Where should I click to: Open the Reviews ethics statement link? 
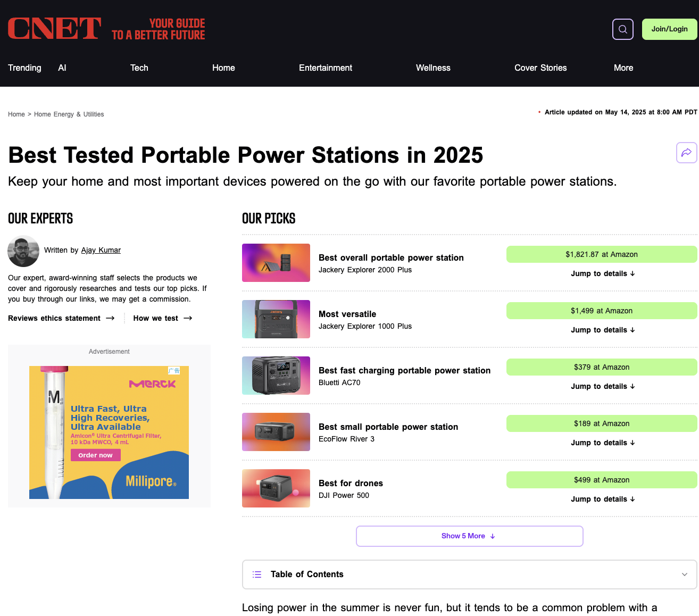61,318
